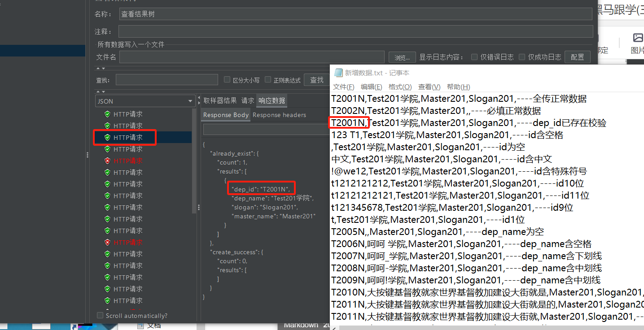Click the "already_exist" line in response JSON
The image size is (644, 330).
234,153
